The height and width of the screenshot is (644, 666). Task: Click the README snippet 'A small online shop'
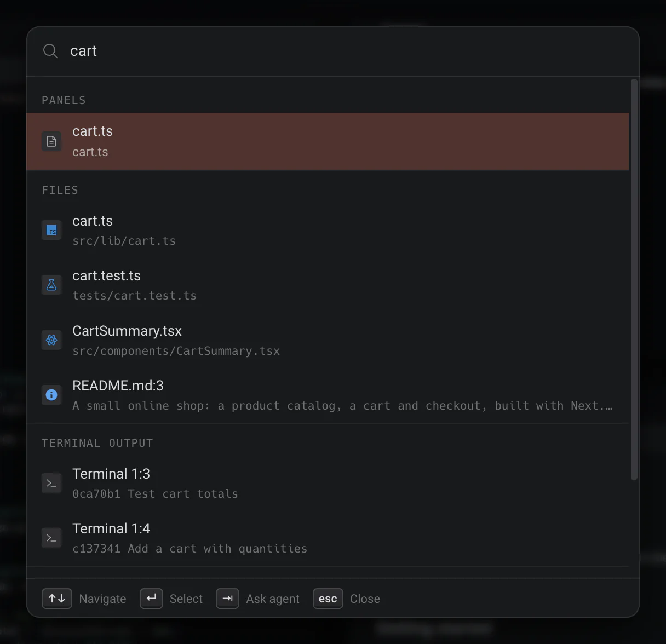click(343, 406)
